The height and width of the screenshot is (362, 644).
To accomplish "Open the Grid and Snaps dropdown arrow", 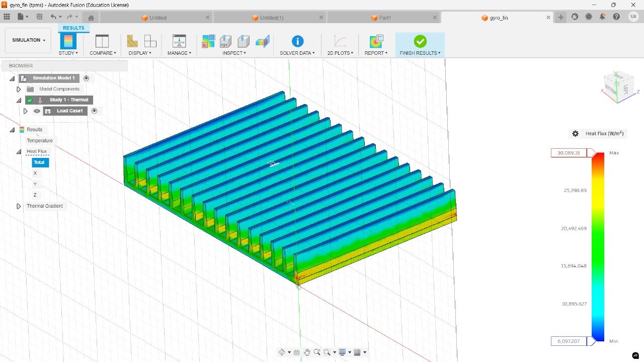I will tap(365, 352).
